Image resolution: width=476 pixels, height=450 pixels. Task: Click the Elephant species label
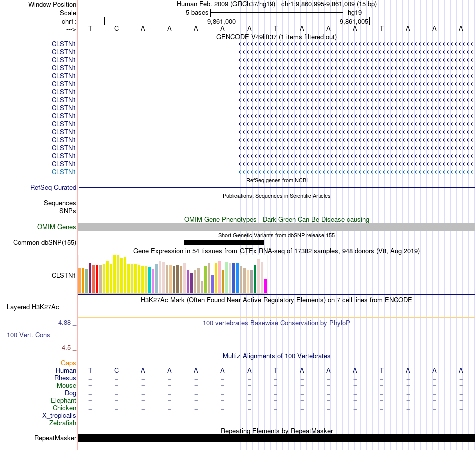(63, 401)
